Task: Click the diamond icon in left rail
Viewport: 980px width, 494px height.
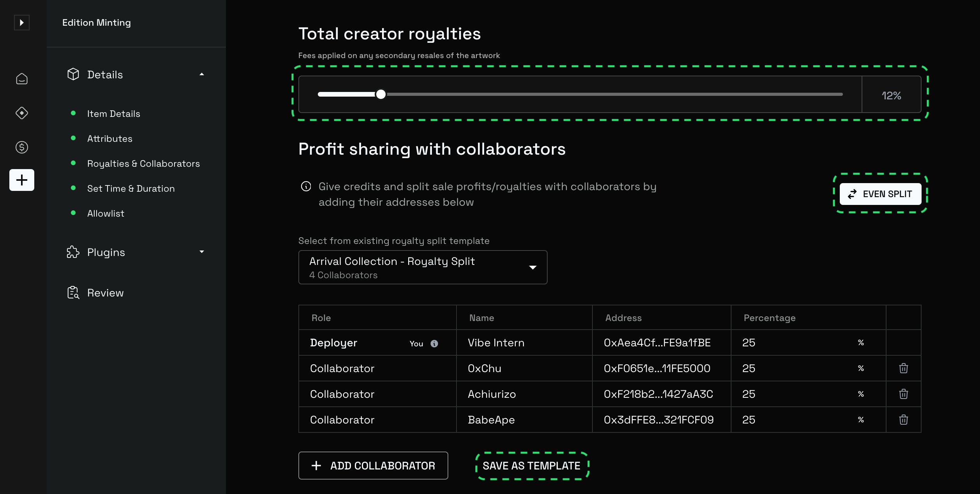Action: [22, 113]
